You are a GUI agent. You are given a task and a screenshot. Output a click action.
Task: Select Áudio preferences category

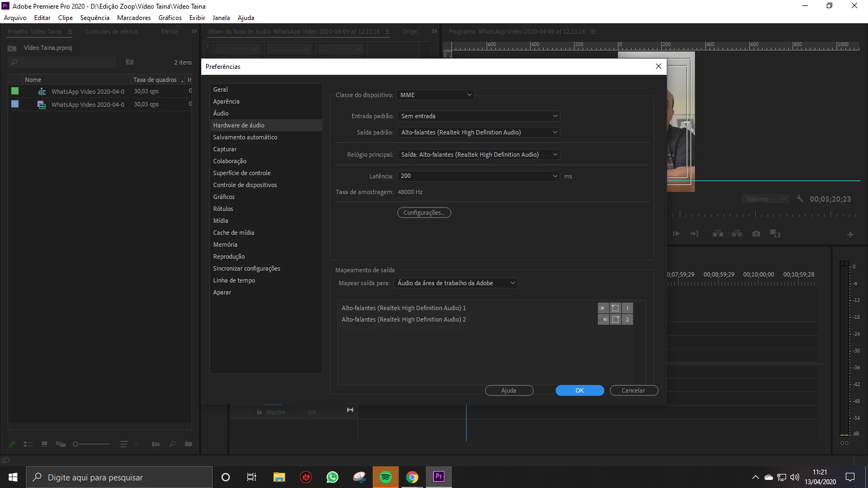(x=266, y=113)
